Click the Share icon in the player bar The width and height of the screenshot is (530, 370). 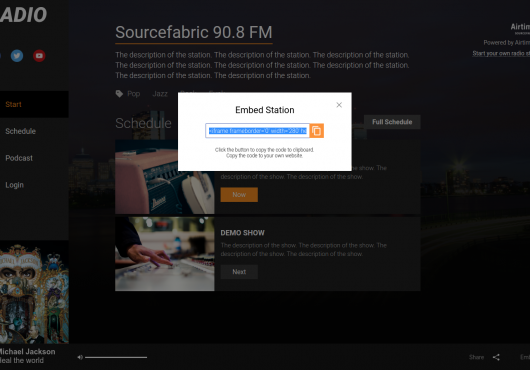[496, 357]
